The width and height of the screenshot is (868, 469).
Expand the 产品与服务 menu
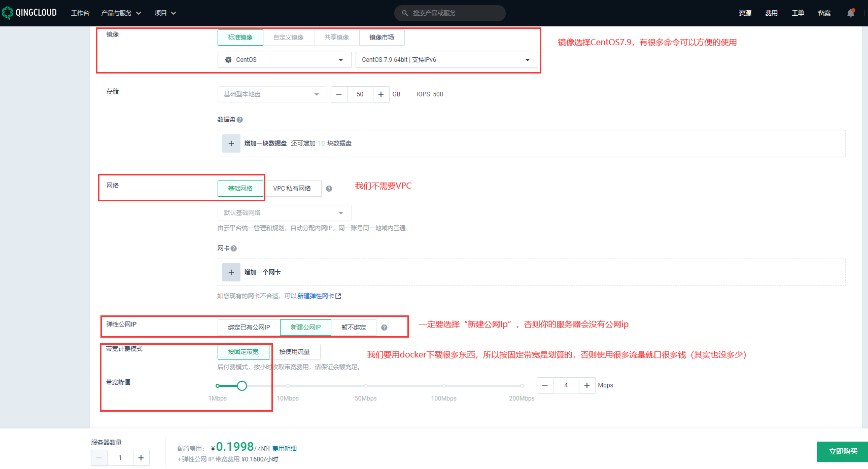point(121,13)
